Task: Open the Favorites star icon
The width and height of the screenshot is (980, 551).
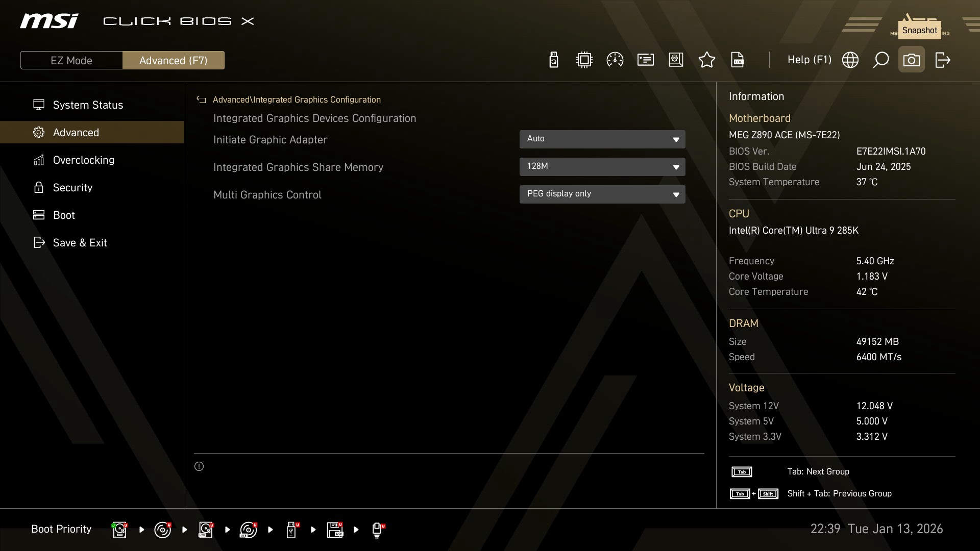Action: coord(706,60)
